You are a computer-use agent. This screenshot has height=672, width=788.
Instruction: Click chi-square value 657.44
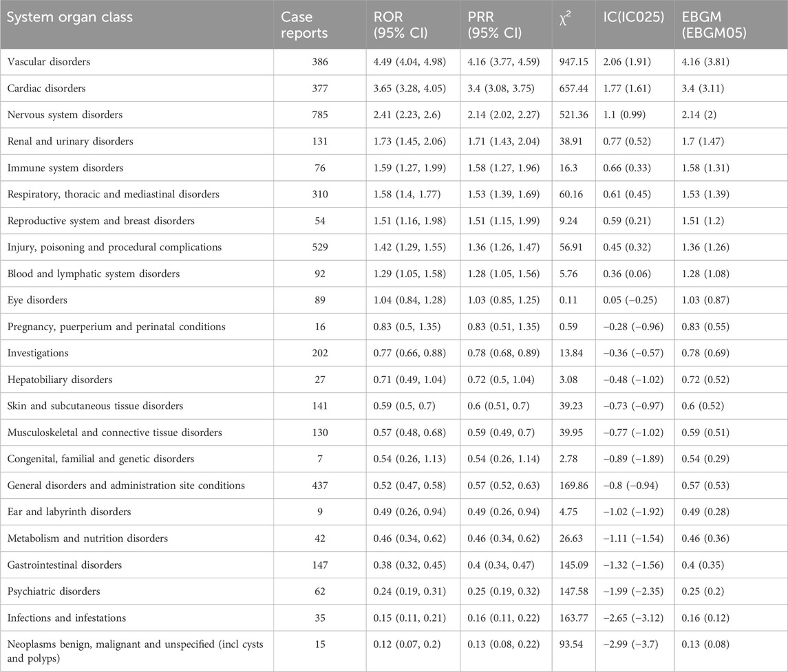coord(573,89)
